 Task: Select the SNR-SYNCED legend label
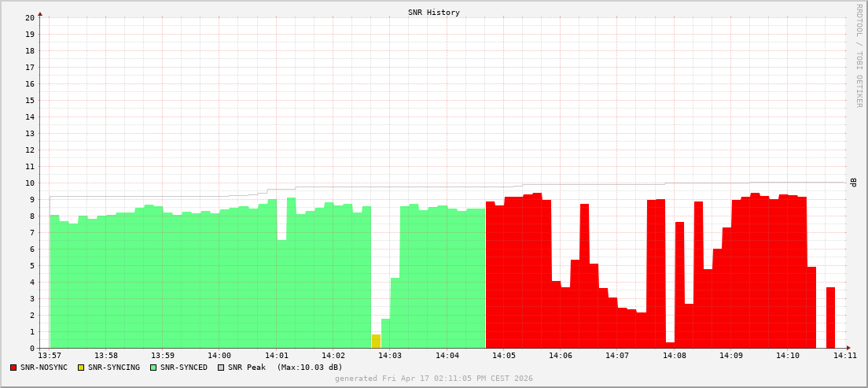(x=184, y=368)
